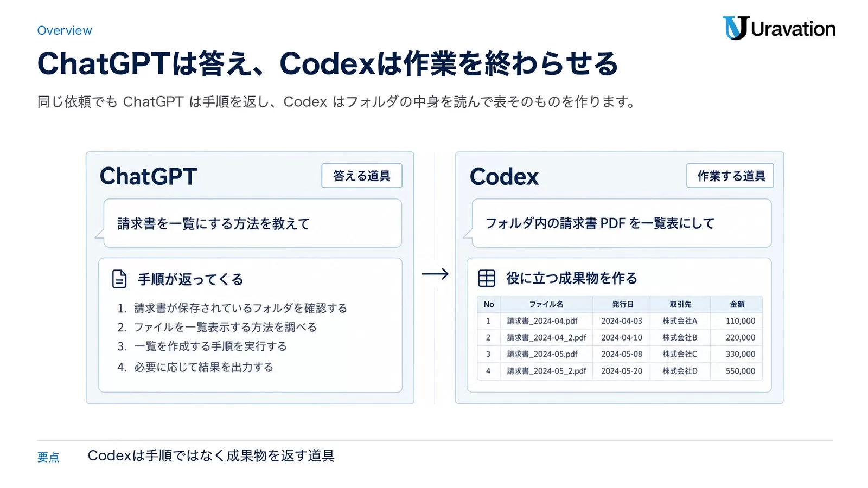Click file name 請求書_2024-05.pdf
Screen dimensions: 868x488
coord(542,354)
